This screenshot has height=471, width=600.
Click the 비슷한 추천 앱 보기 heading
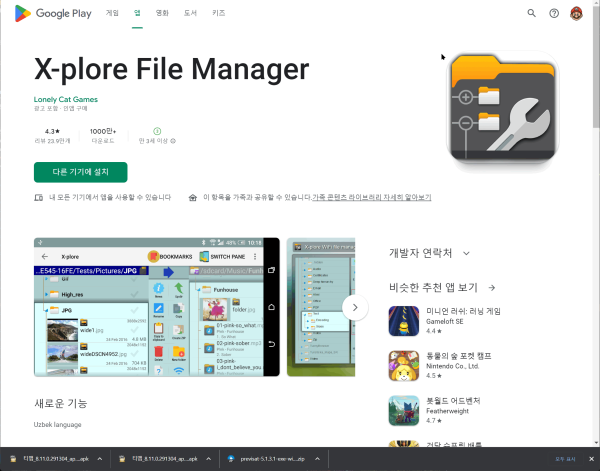tap(433, 288)
